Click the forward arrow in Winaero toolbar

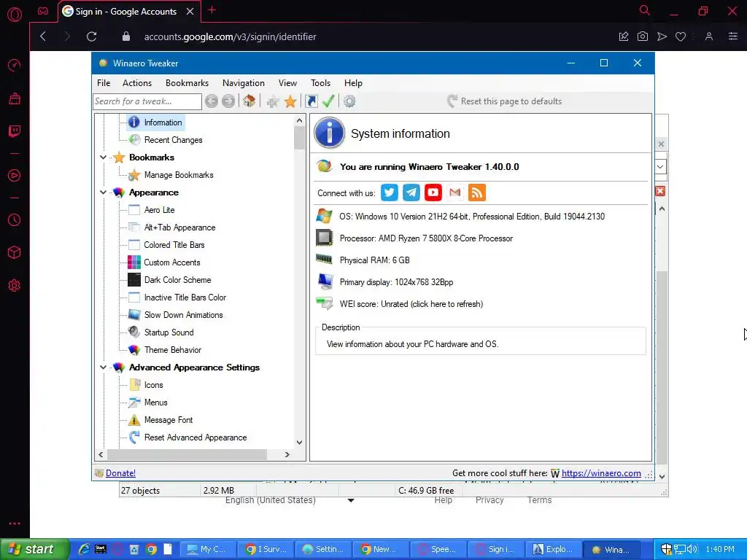point(228,101)
